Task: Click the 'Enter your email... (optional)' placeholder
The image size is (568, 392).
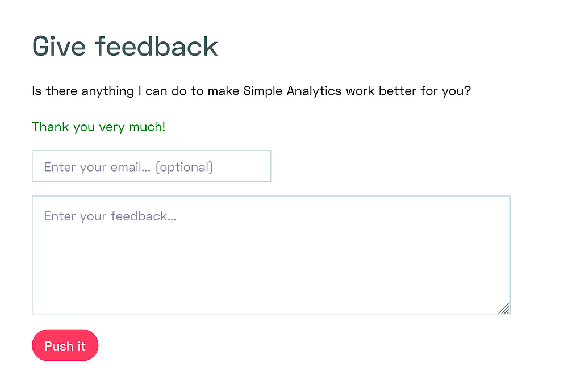Action: click(x=128, y=167)
